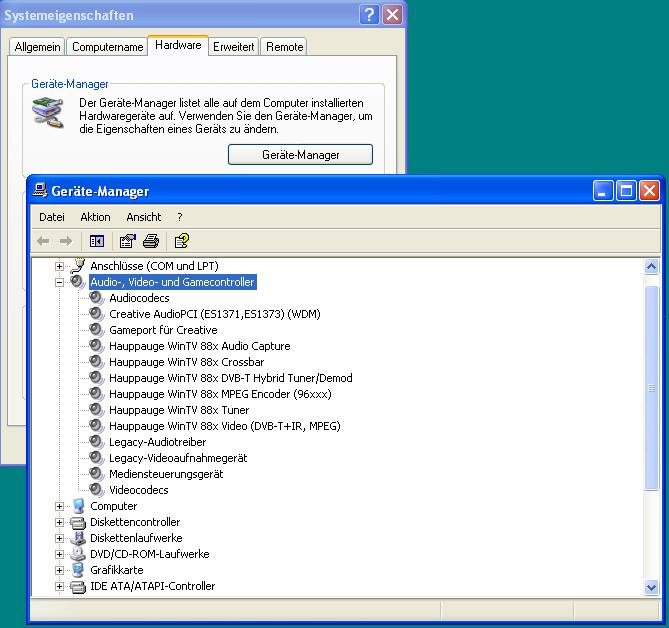Viewport: 669px width, 628px height.
Task: Collapse Audio-, Video- und Gamecontroller node
Action: (x=59, y=282)
